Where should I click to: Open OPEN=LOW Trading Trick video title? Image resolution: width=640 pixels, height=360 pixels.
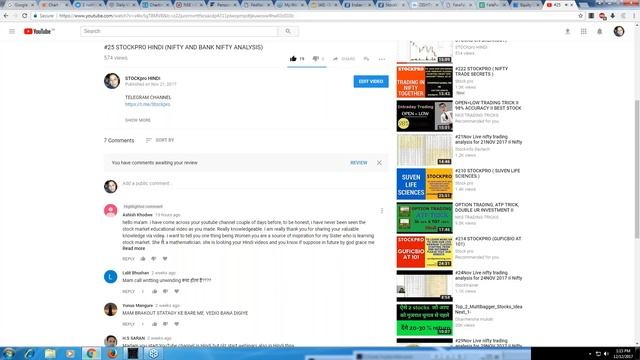pos(488,105)
